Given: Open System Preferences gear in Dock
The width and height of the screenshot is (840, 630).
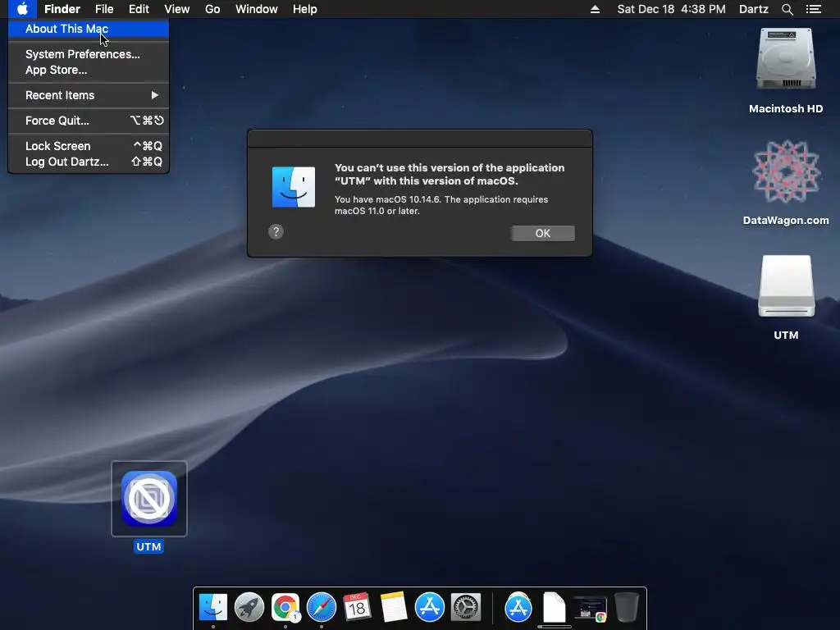Looking at the screenshot, I should pos(466,608).
